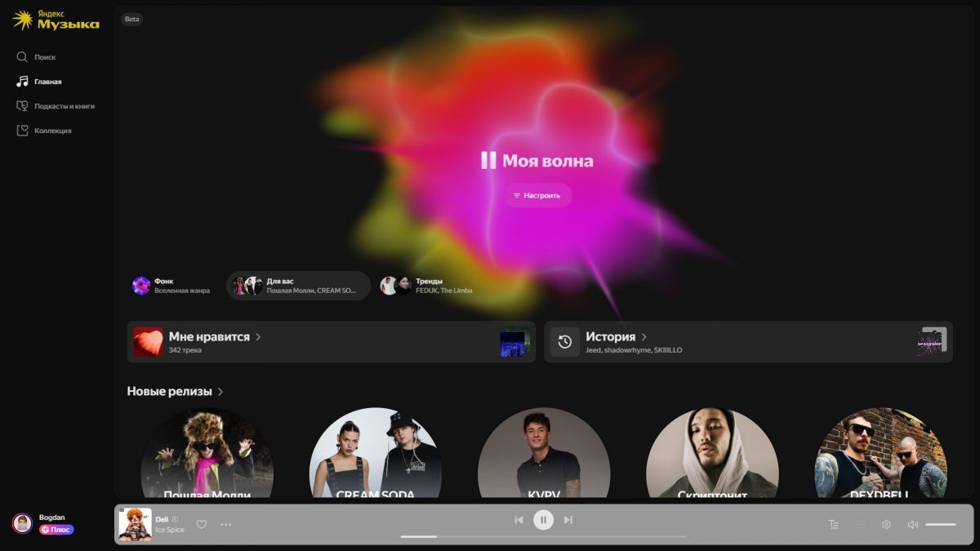Viewport: 980px width, 551px height.
Task: Open Новые релизы heading
Action: tap(169, 391)
